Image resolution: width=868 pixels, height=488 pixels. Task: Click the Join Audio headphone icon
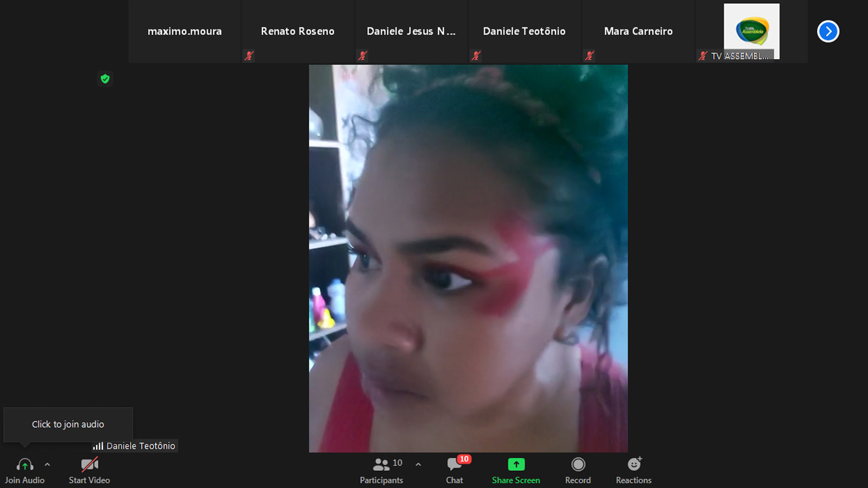point(25,465)
